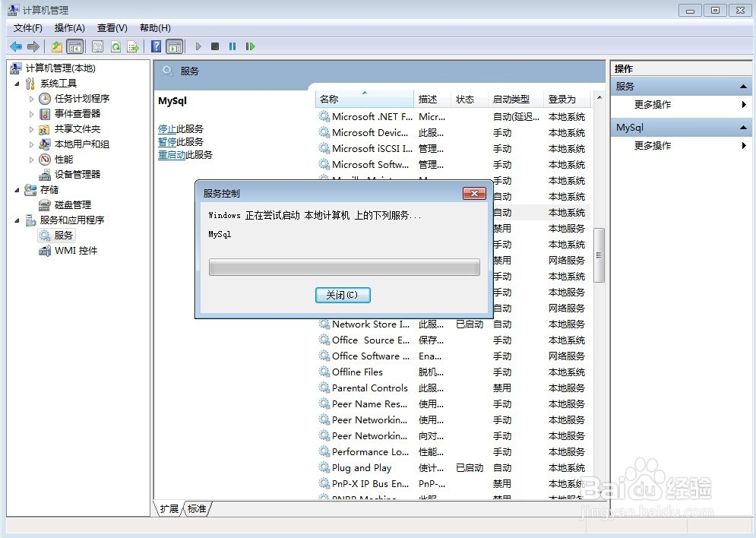Close the 服务控制 dialog with X
This screenshot has width=756, height=538.
(x=474, y=193)
